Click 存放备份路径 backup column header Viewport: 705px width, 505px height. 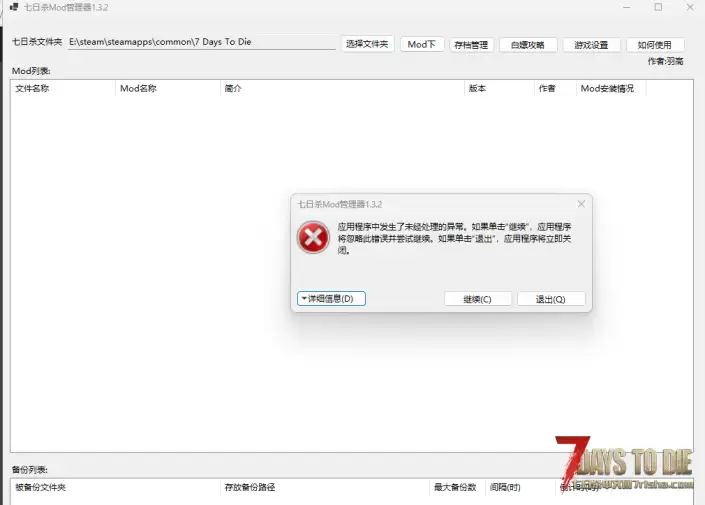(x=324, y=488)
